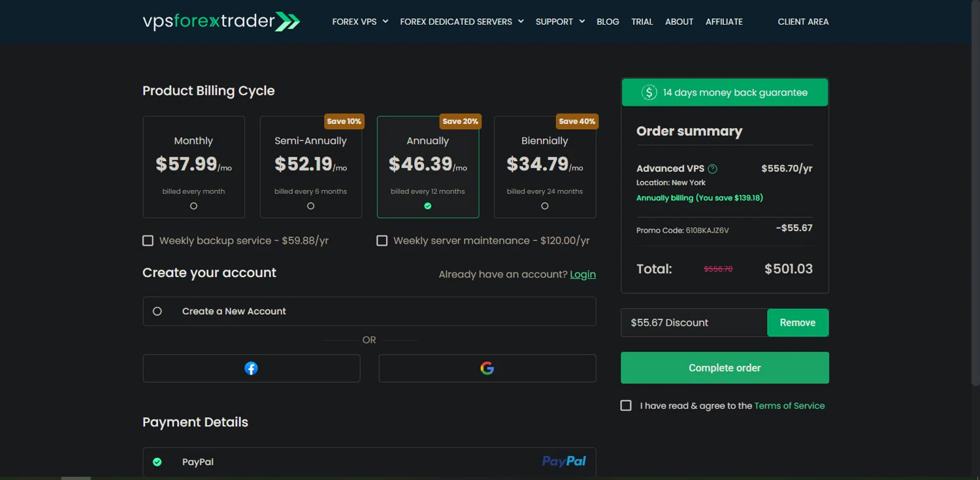
Task: Select the Monthly billing cycle radio
Action: click(193, 206)
